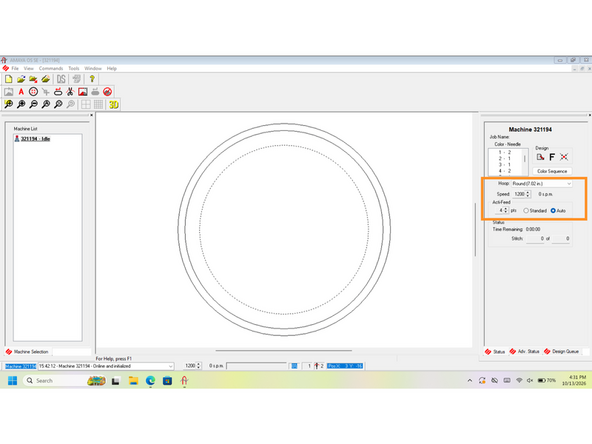The image size is (592, 444).
Task: Switch to the Design Queue tab
Action: point(561,352)
